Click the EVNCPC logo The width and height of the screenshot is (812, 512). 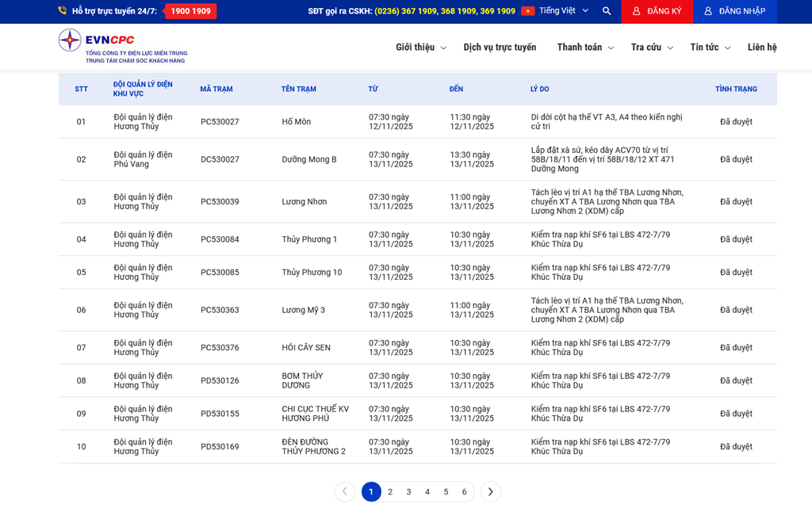click(121, 47)
